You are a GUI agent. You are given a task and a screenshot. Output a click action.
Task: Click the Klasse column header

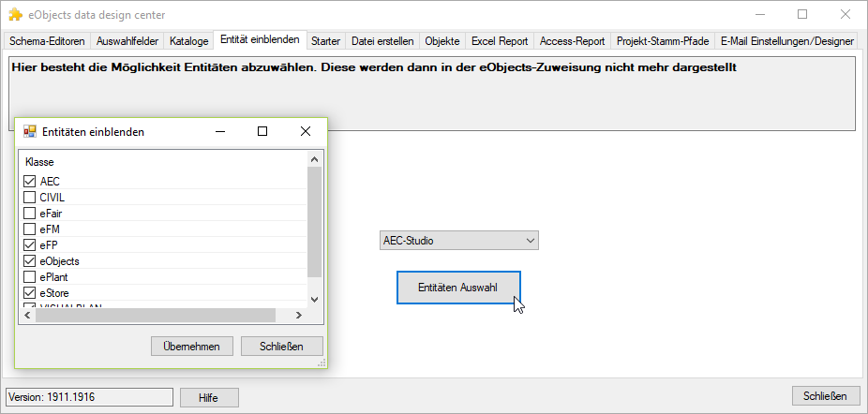pyautogui.click(x=40, y=163)
